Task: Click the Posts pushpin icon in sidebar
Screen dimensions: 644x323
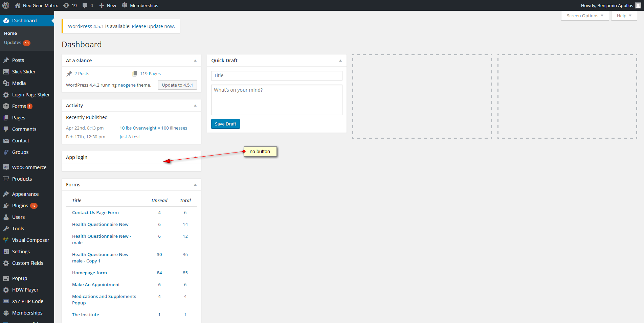Action: [6, 60]
